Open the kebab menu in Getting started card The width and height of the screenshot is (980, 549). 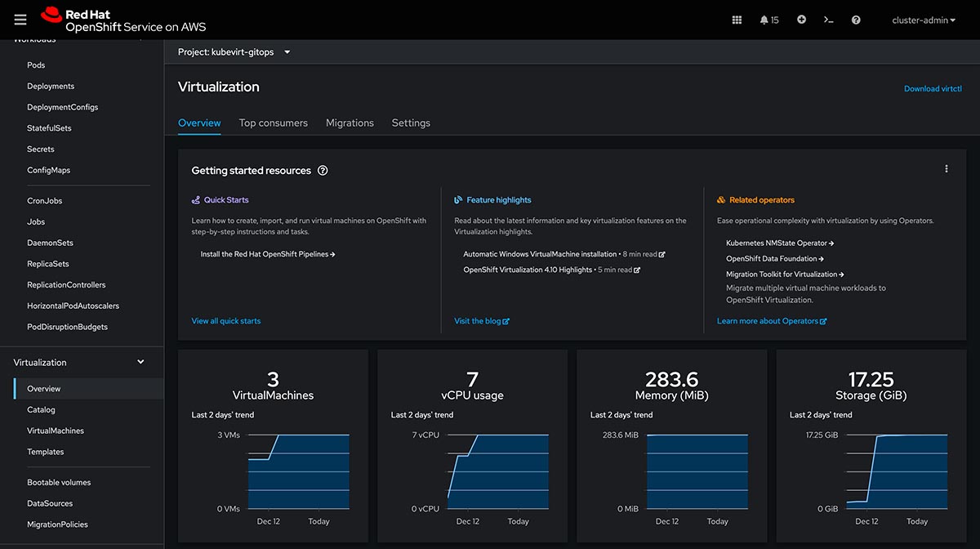click(947, 169)
